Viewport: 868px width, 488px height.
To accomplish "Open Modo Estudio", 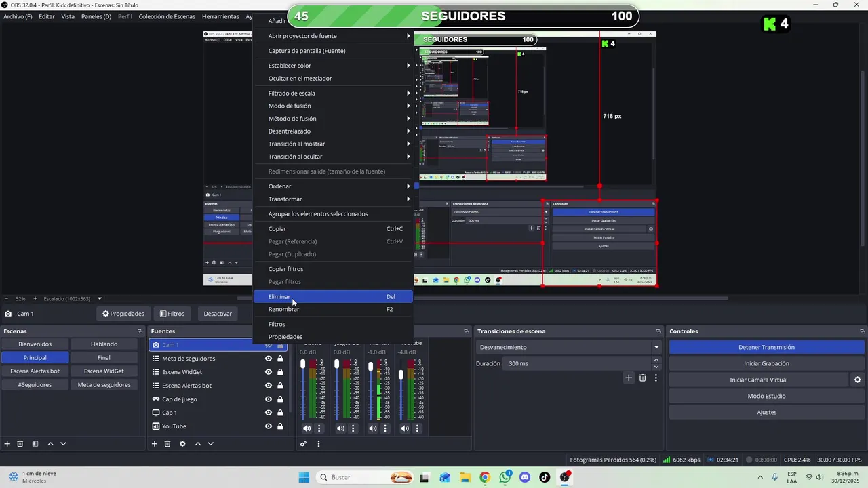I will click(766, 396).
